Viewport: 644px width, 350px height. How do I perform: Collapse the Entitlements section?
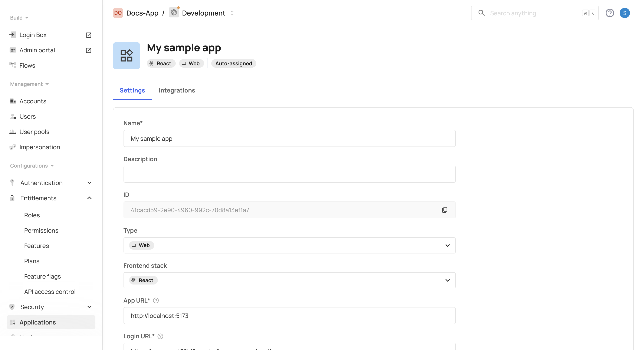(89, 198)
